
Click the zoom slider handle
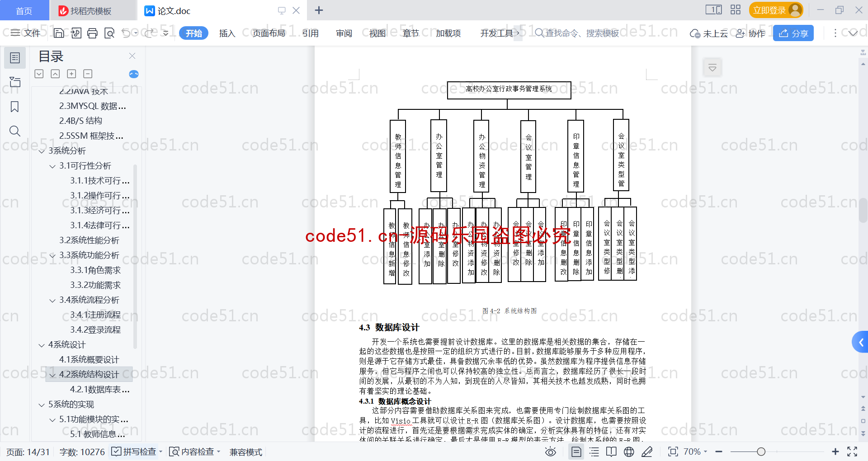(x=761, y=452)
